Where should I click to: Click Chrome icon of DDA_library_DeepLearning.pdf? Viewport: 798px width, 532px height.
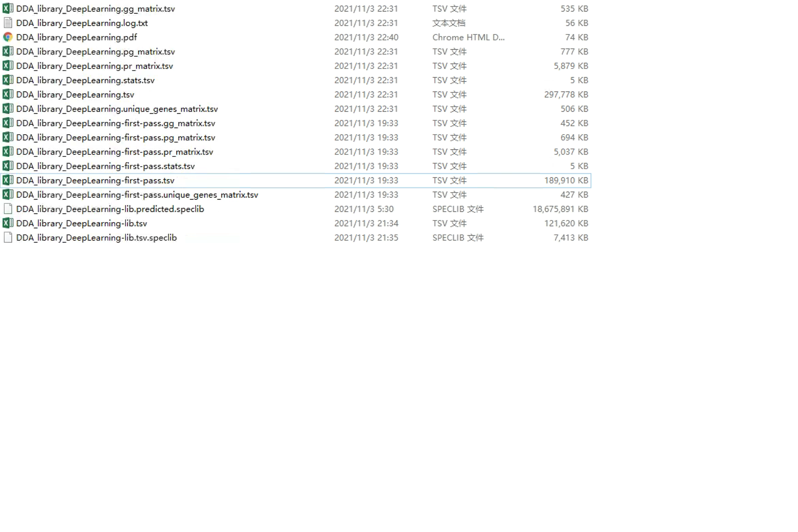[8, 37]
